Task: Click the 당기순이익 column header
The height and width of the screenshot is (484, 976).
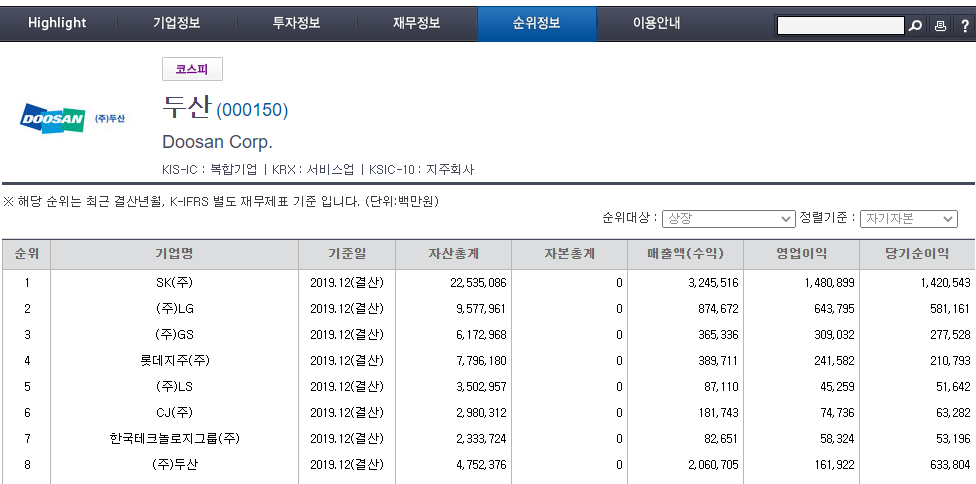Action: 917,254
